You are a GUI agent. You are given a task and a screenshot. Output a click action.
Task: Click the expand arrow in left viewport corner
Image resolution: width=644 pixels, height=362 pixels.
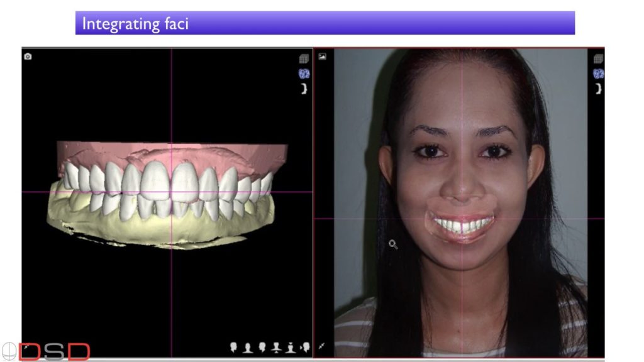[28, 346]
